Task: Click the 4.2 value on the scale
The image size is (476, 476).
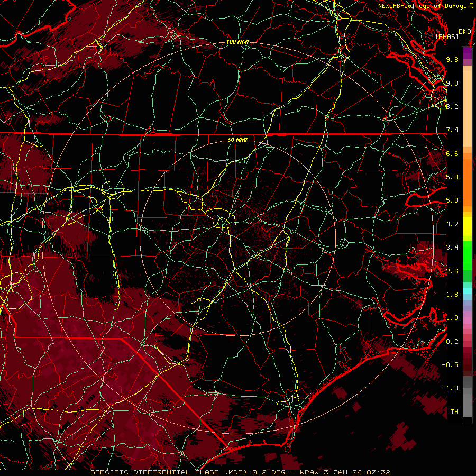Action: point(452,224)
